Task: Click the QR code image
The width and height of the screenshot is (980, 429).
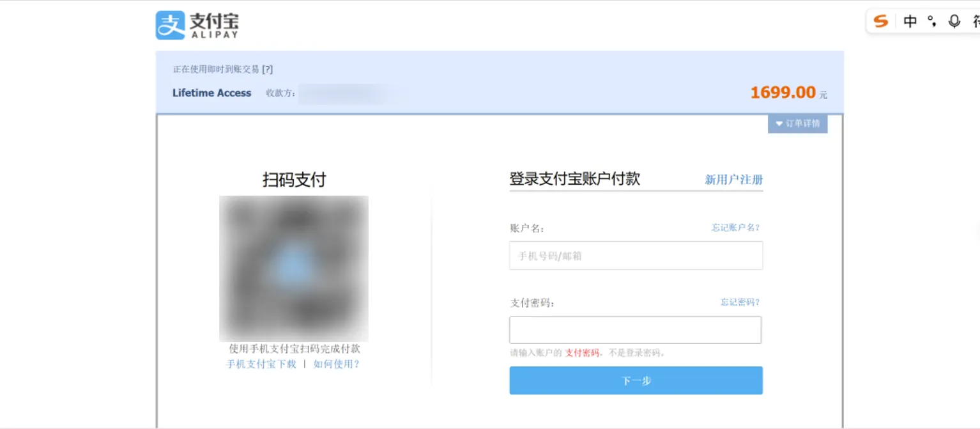Action: coord(293,269)
